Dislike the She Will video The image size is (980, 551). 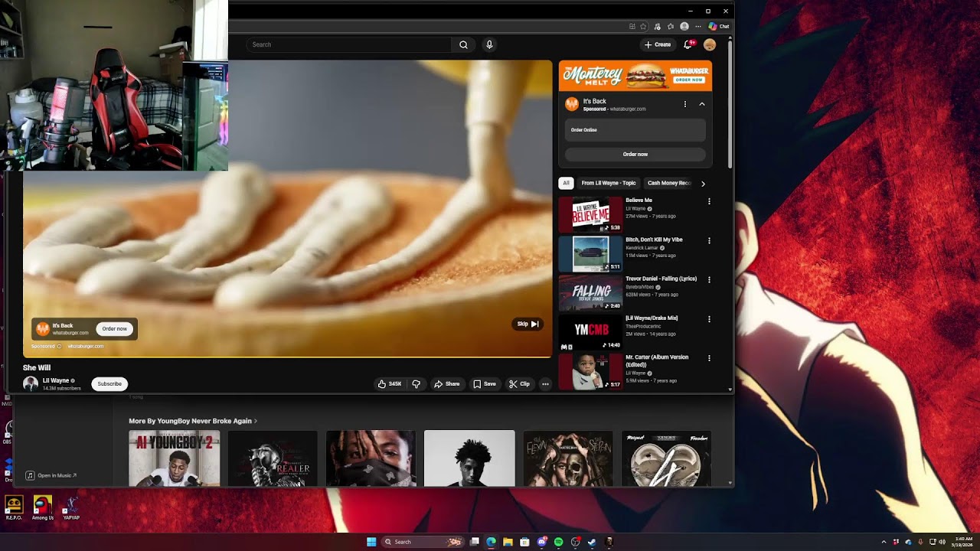tap(416, 384)
